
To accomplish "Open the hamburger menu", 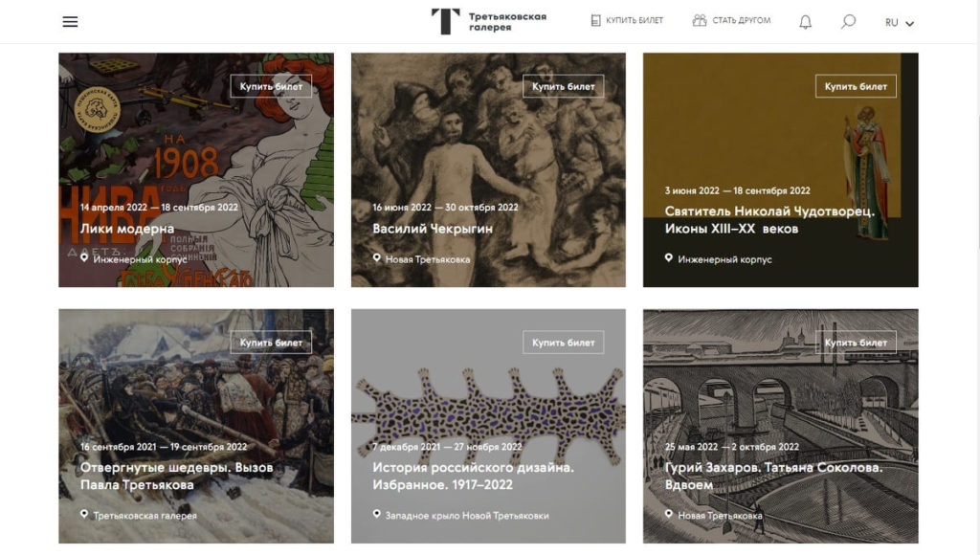I will 70,22.
